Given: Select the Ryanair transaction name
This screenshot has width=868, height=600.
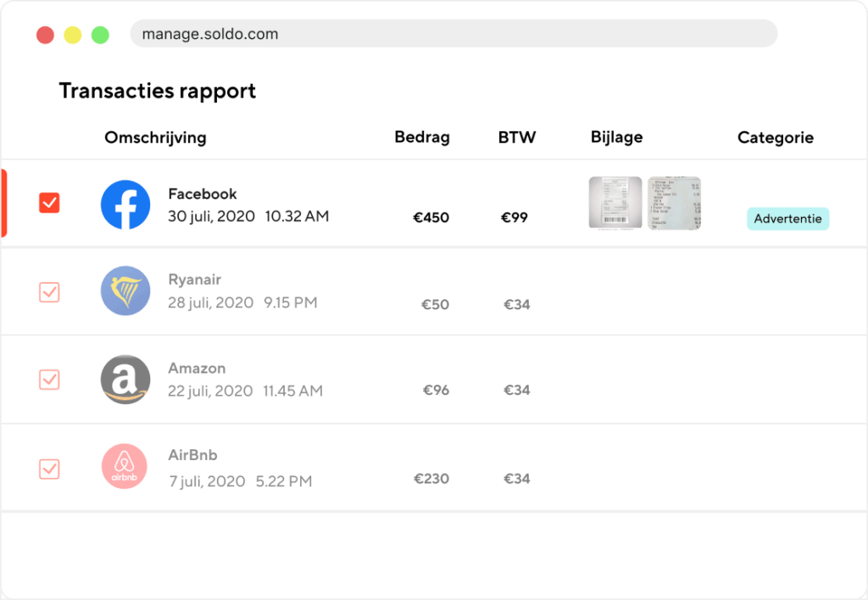Looking at the screenshot, I should coord(195,280).
